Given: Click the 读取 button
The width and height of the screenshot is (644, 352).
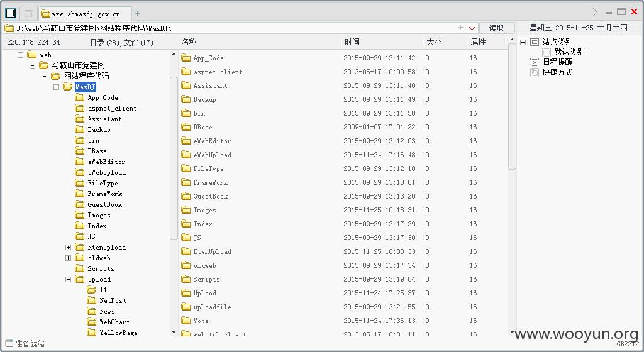Looking at the screenshot, I should (497, 28).
